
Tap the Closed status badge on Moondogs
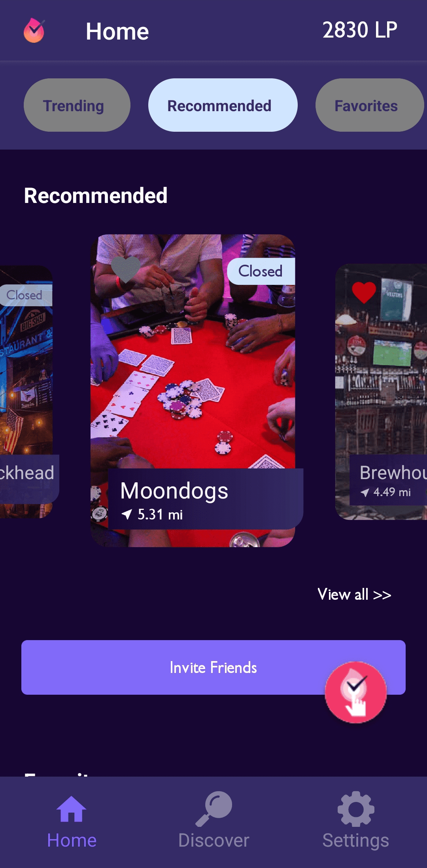tap(261, 271)
